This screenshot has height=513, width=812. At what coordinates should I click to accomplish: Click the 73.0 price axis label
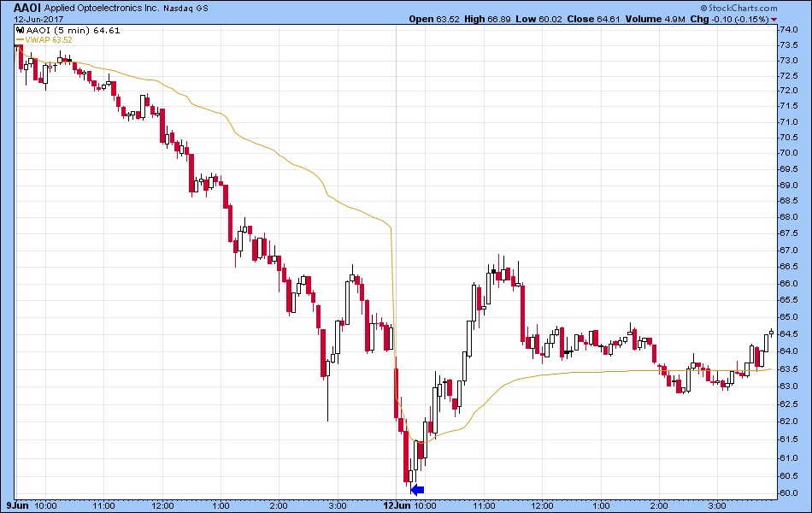click(789, 60)
